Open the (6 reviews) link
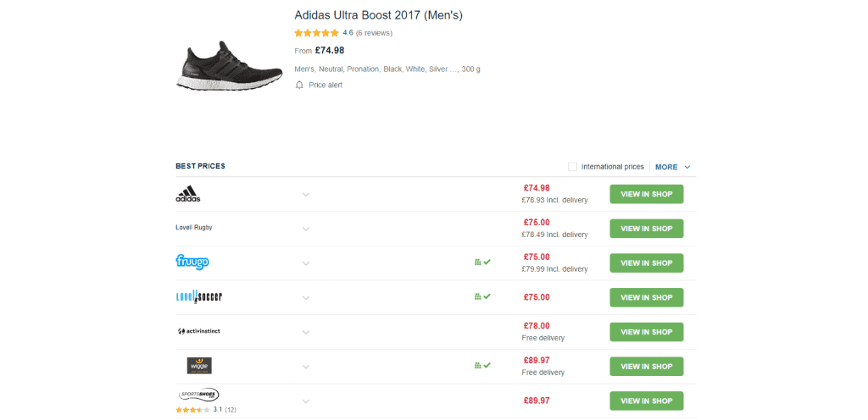Screen dimensions: 868x420 pos(374,33)
